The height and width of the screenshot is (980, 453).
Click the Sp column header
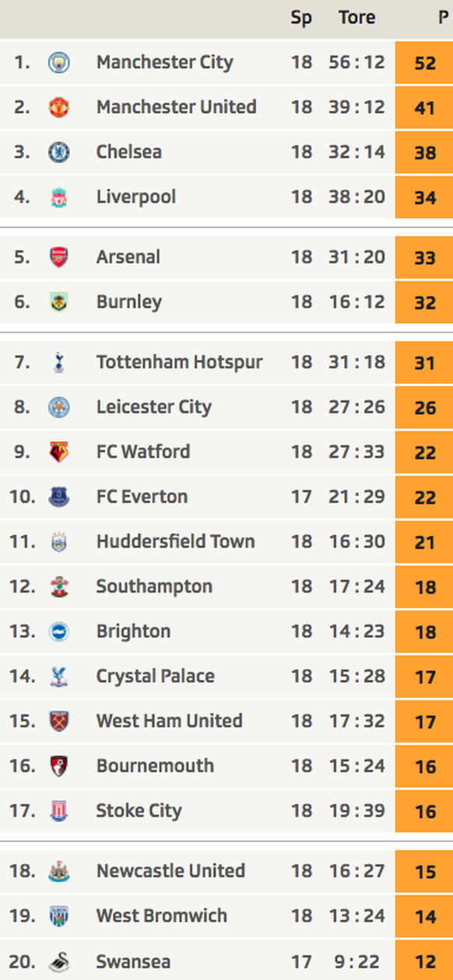coord(301,18)
